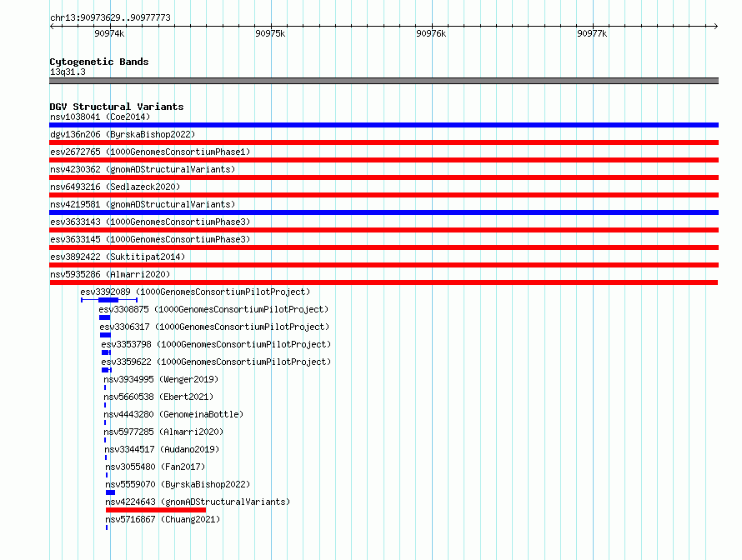The width and height of the screenshot is (742, 560).
Task: Open nsv5935286 (Almarri2020) variant
Action: 110,274
